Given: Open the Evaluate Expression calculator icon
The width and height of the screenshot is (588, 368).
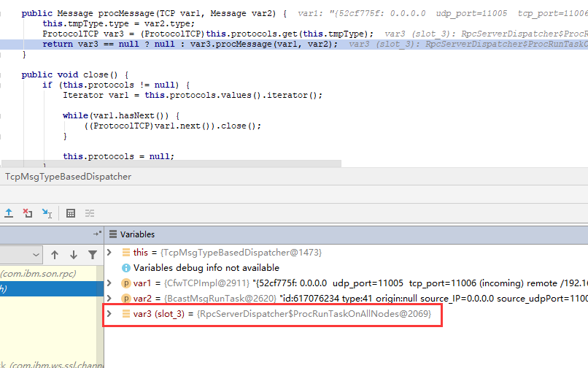Looking at the screenshot, I should (x=71, y=213).
